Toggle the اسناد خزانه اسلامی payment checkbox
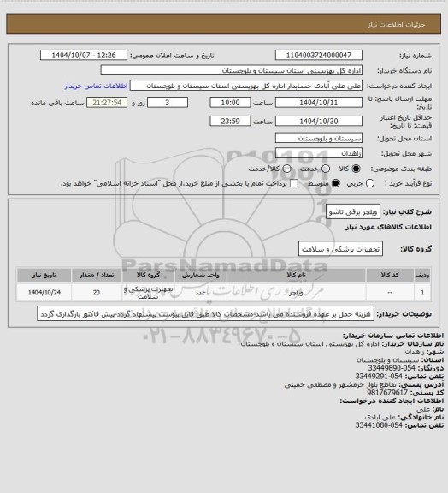The image size is (448, 493). 294,183
